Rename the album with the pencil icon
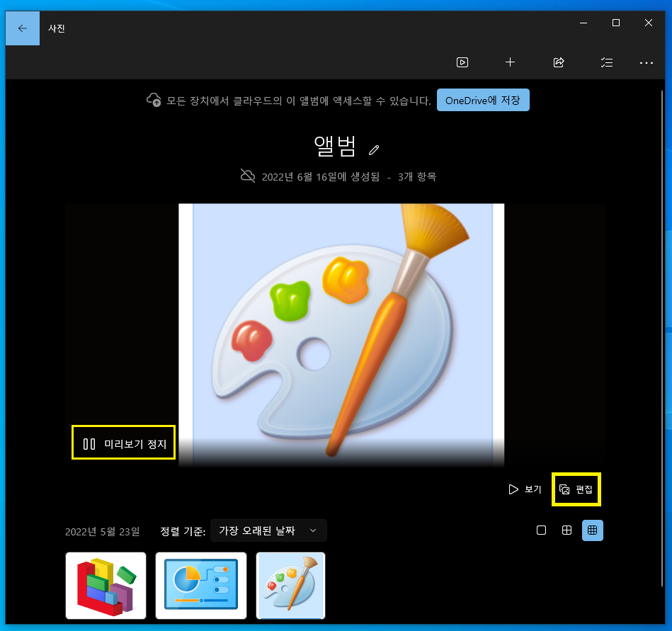This screenshot has width=672, height=631. [374, 149]
